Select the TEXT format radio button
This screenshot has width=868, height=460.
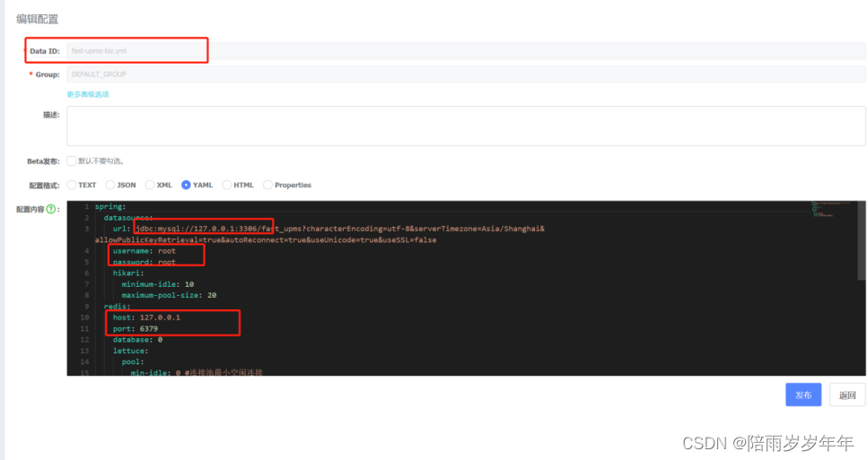pos(72,185)
